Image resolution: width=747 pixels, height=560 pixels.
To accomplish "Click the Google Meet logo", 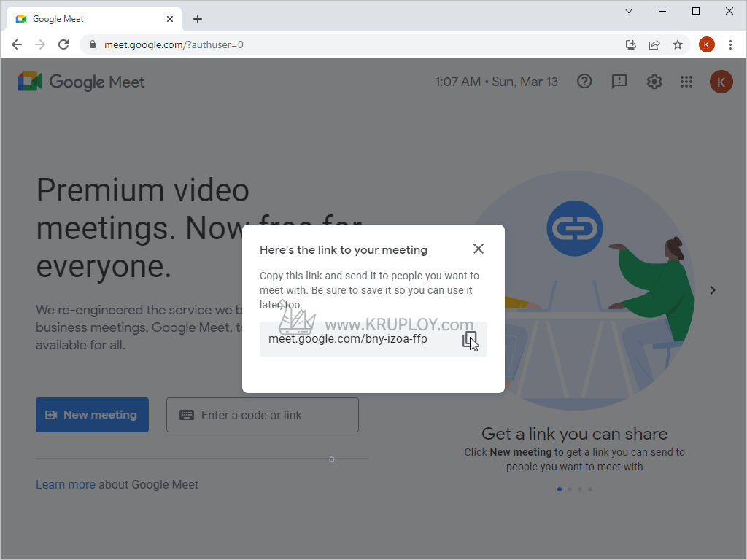I will coord(81,82).
